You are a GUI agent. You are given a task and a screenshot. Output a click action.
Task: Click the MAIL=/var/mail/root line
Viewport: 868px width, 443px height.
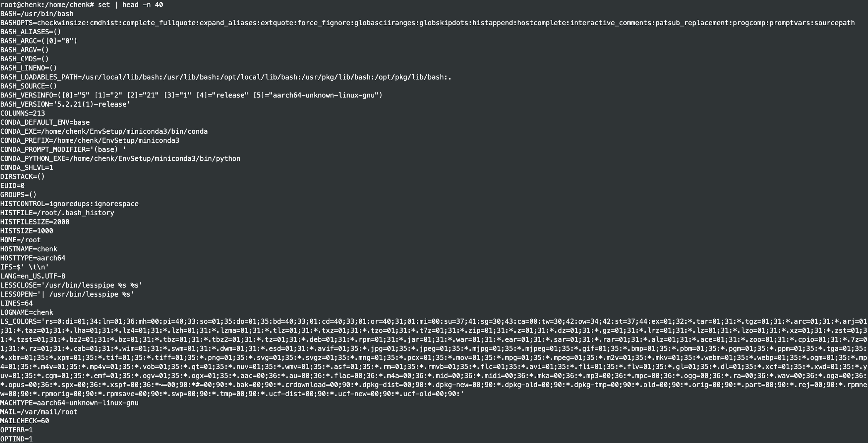tap(39, 412)
